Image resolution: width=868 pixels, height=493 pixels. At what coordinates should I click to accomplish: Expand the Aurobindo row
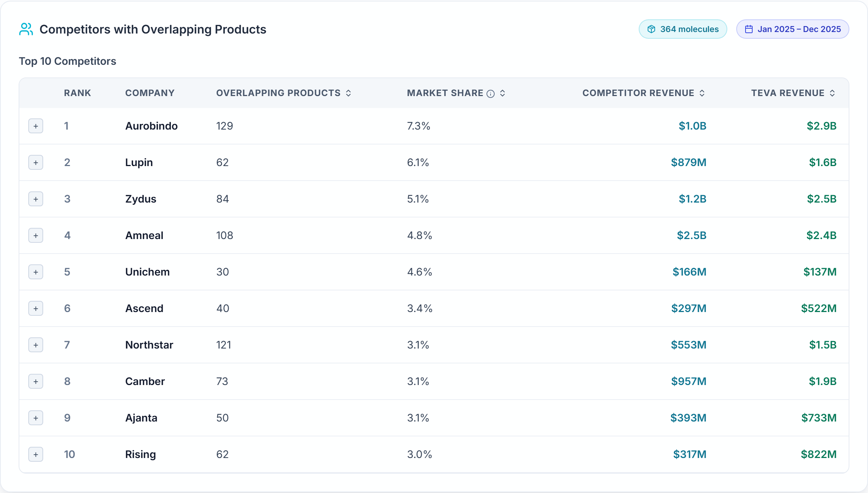(36, 126)
